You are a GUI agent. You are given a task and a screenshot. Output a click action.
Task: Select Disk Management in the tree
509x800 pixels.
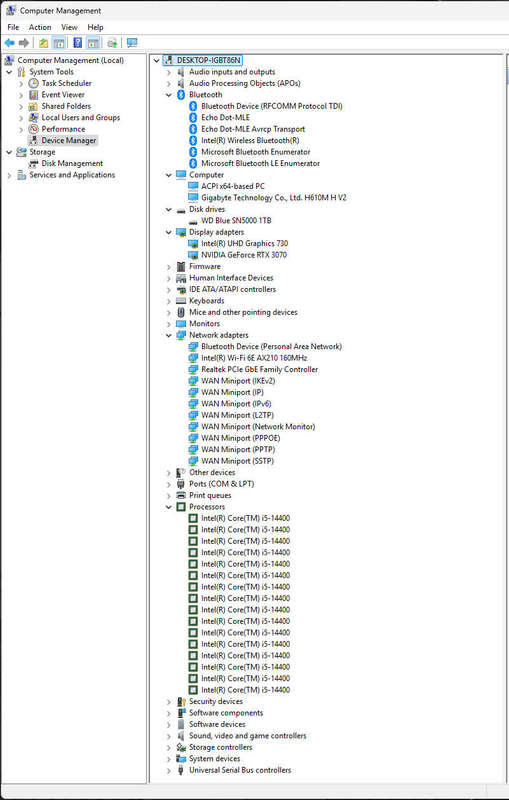click(x=72, y=163)
